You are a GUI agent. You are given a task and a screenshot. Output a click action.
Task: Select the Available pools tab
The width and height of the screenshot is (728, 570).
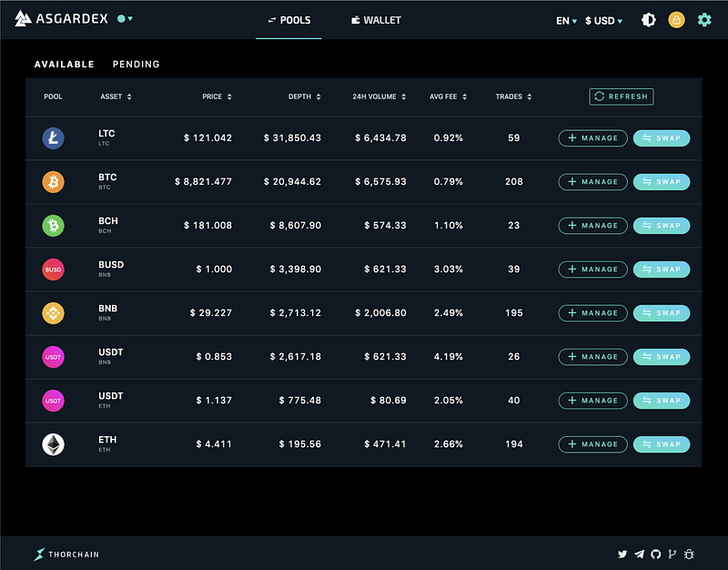click(x=64, y=64)
